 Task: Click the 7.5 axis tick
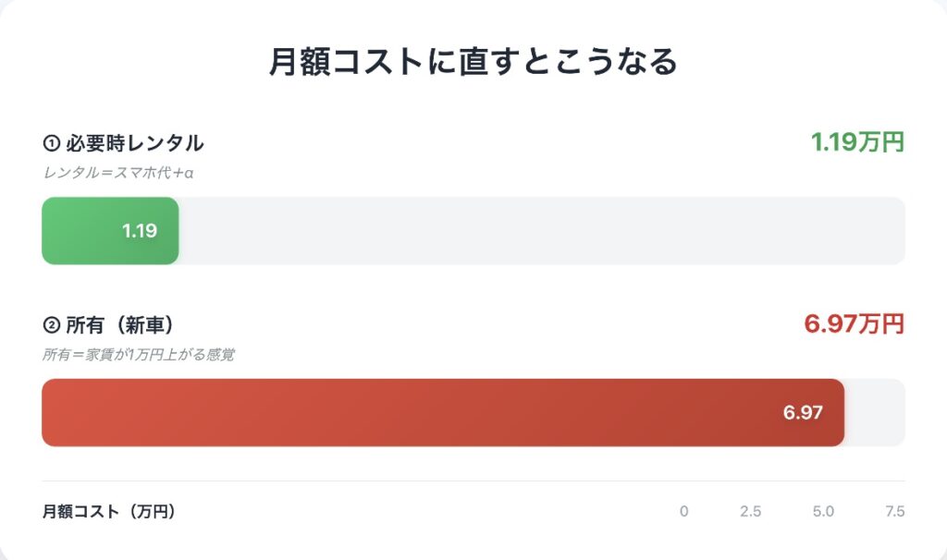pyautogui.click(x=894, y=512)
